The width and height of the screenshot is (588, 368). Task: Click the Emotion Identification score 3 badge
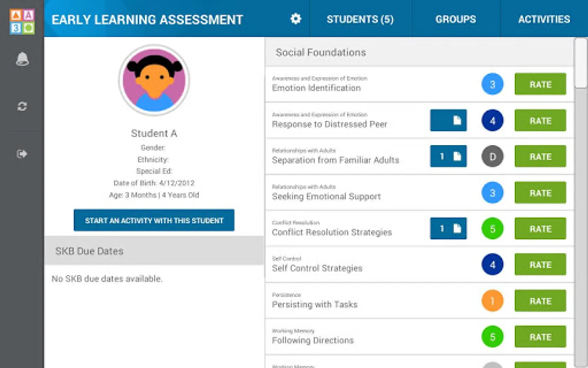[x=492, y=84]
